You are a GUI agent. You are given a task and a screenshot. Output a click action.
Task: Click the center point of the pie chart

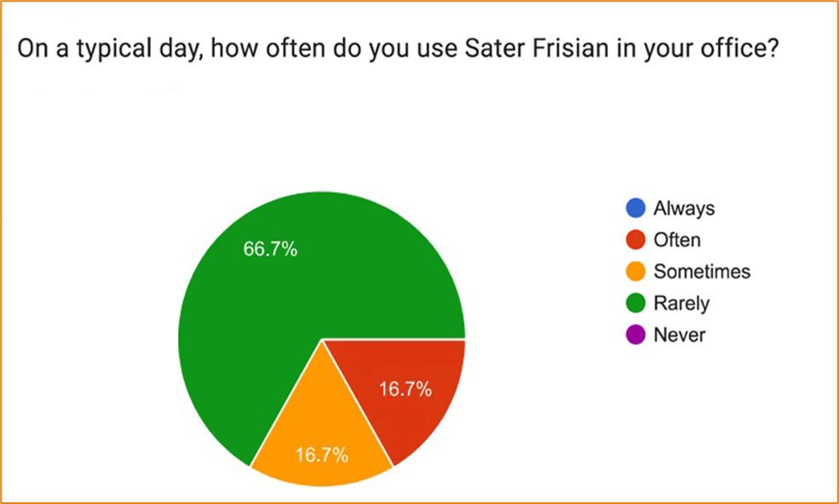coord(322,339)
